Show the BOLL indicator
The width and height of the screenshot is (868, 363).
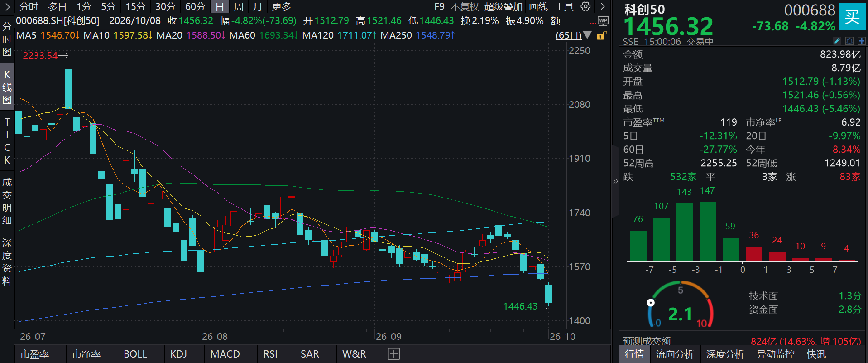pyautogui.click(x=135, y=354)
